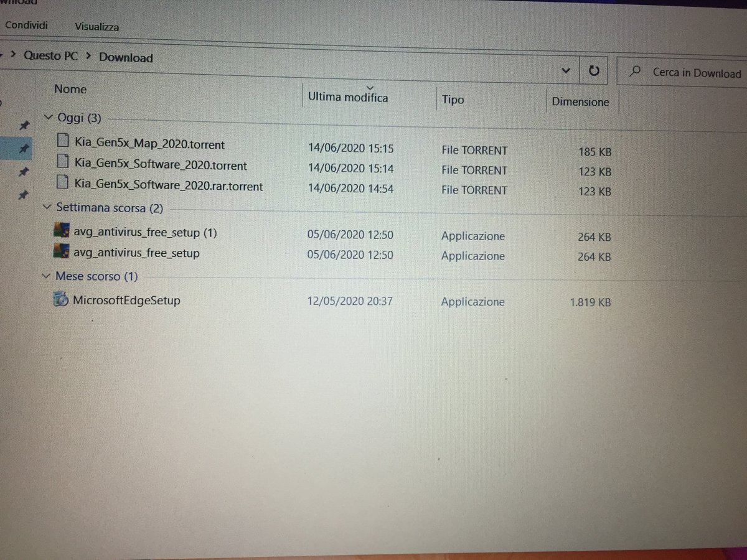The image size is (747, 560).
Task: Click the 185 KB size cell
Action: click(594, 152)
